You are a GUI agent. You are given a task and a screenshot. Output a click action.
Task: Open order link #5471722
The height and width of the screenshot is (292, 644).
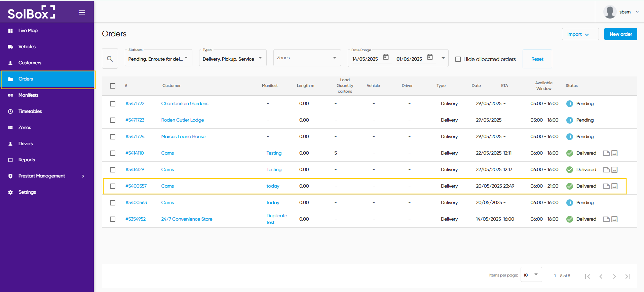pos(135,104)
